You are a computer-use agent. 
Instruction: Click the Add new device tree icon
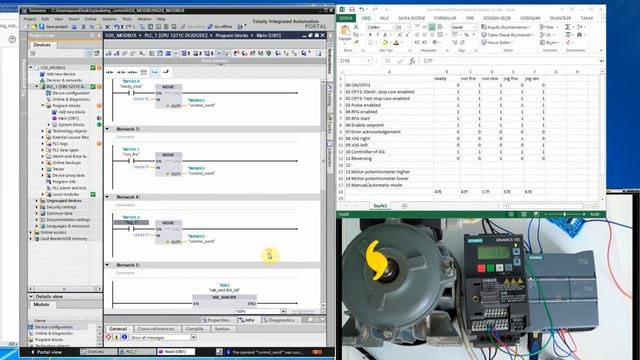[42, 74]
